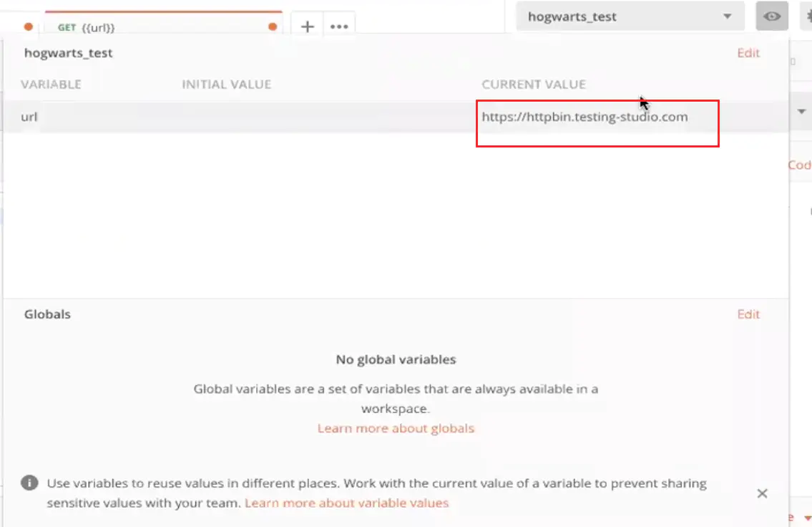Image resolution: width=812 pixels, height=527 pixels.
Task: Open environment quick look eye icon
Action: pyautogui.click(x=771, y=16)
